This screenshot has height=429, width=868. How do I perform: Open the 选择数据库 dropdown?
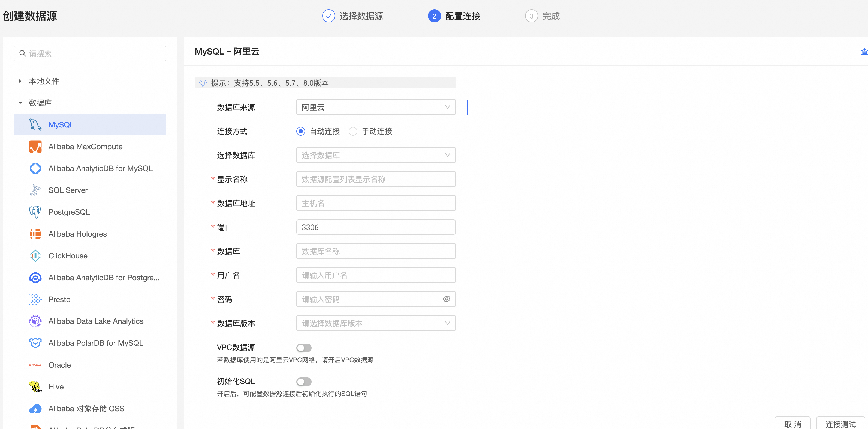tap(376, 155)
